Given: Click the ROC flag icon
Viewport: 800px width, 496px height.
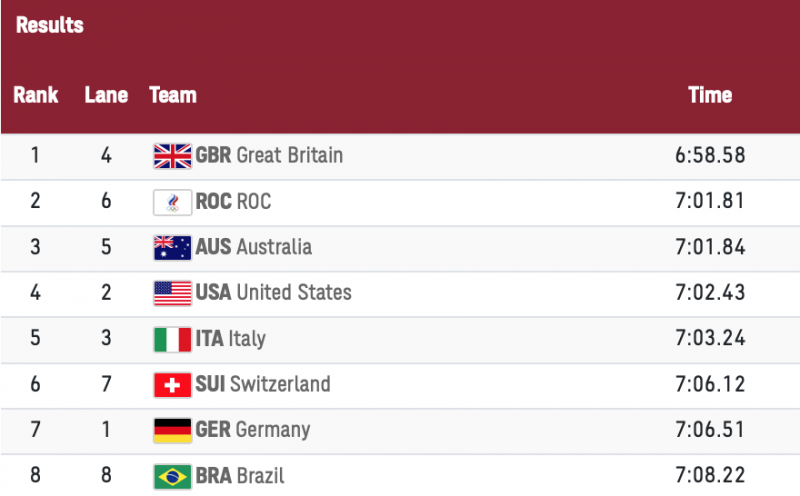Looking at the screenshot, I should click(x=172, y=202).
